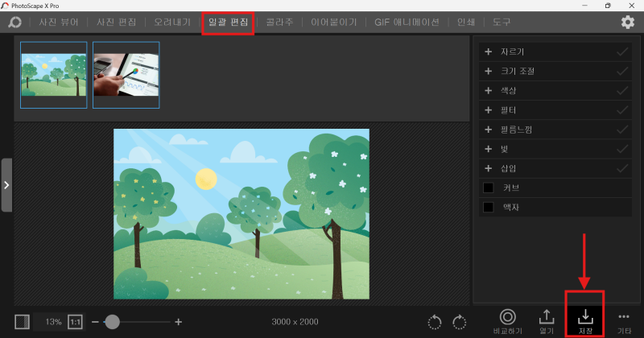644x338 pixels.
Task: Expand the 삽입 section
Action: click(489, 168)
